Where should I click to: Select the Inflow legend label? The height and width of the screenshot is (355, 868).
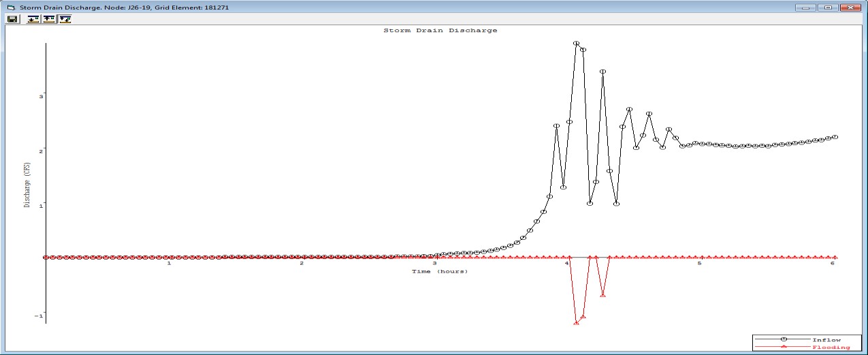click(x=826, y=339)
